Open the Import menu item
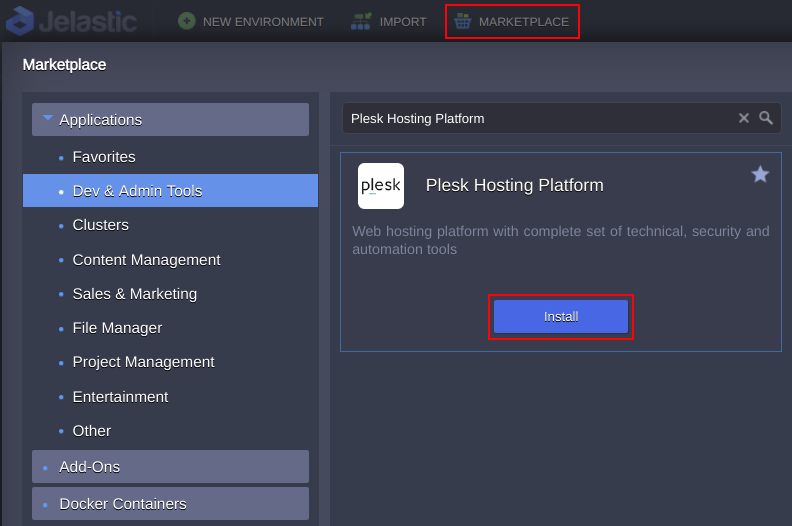Image resolution: width=792 pixels, height=526 pixels. [x=388, y=22]
